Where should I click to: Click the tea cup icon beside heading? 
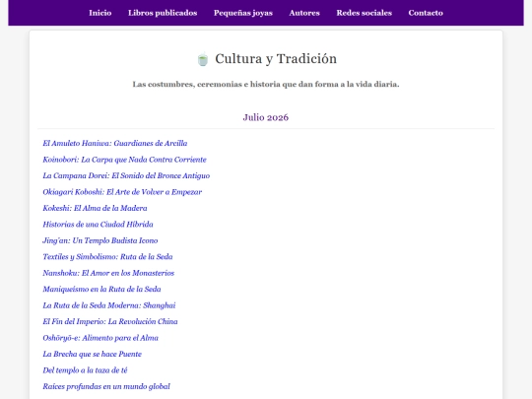click(203, 59)
